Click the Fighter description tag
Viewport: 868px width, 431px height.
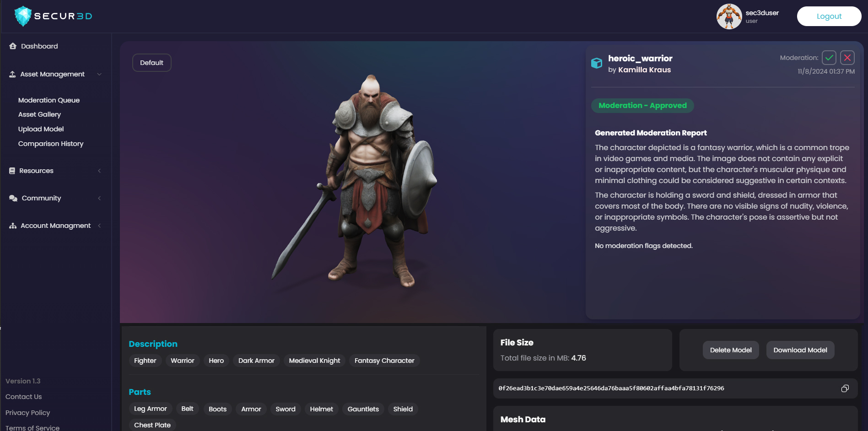point(145,361)
